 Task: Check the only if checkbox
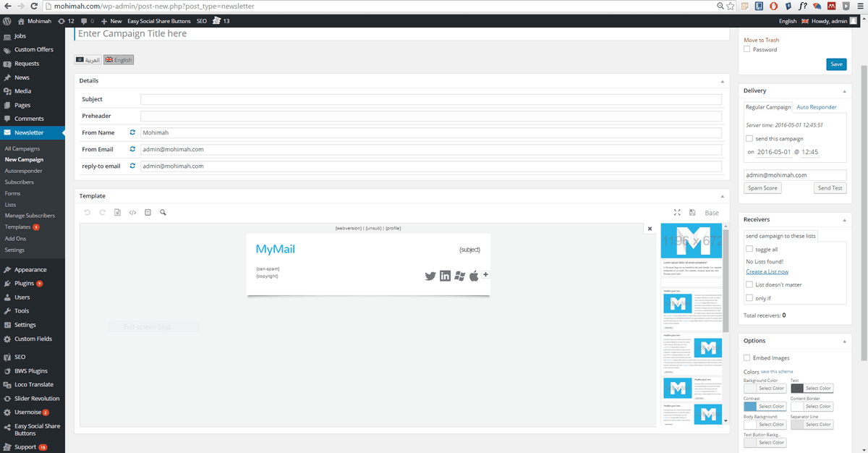click(749, 297)
